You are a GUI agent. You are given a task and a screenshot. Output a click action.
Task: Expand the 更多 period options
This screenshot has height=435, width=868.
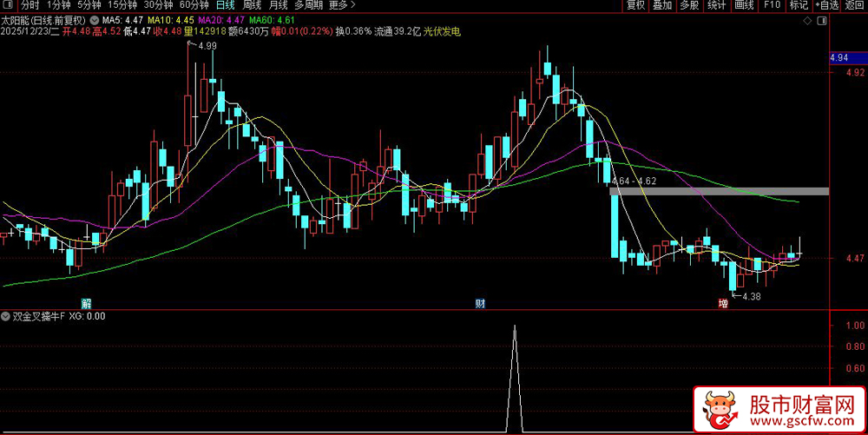342,5
